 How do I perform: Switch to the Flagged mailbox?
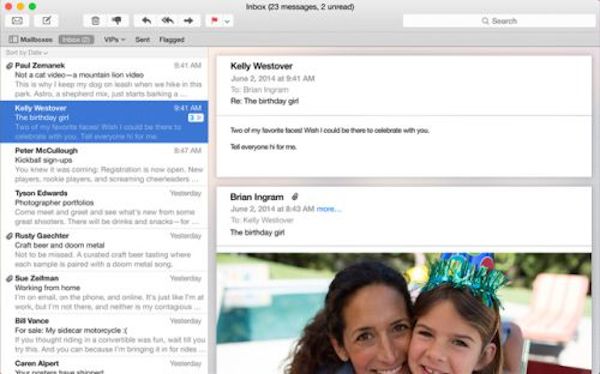coord(172,39)
